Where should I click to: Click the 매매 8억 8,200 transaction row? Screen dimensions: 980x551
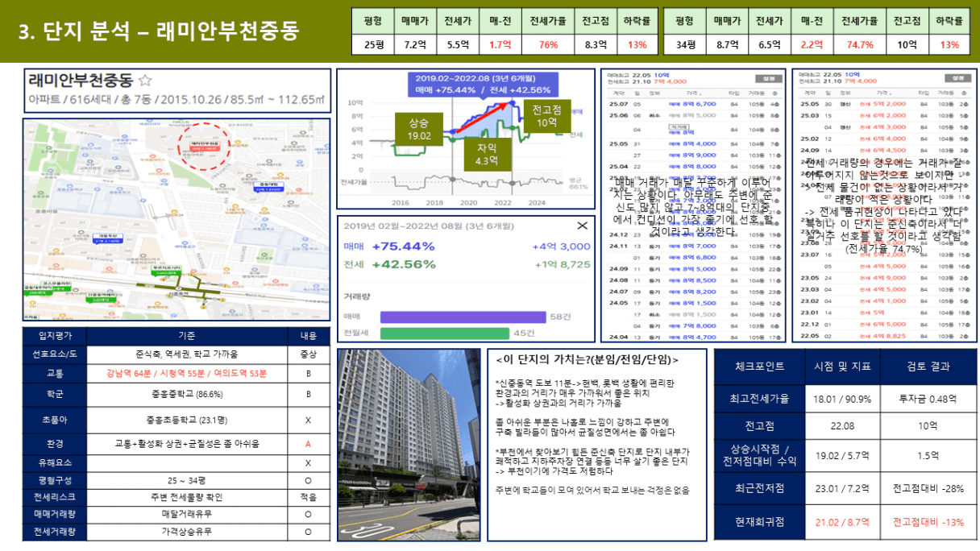pyautogui.click(x=694, y=292)
